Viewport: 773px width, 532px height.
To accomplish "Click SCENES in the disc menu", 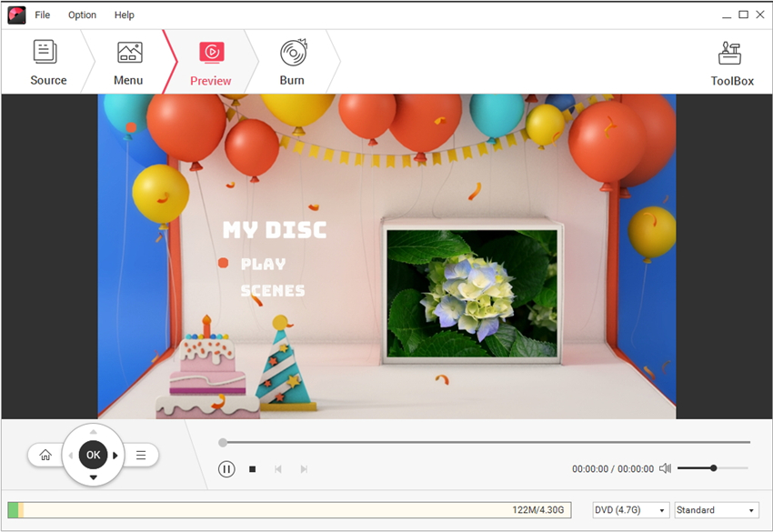I will pos(272,291).
